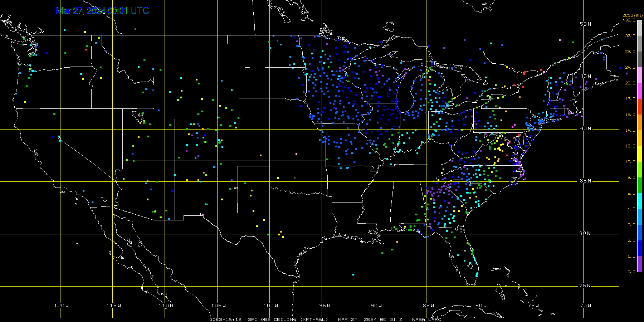
Task: Click the light pink 20–24 kft legend swatch
Action: click(640, 75)
